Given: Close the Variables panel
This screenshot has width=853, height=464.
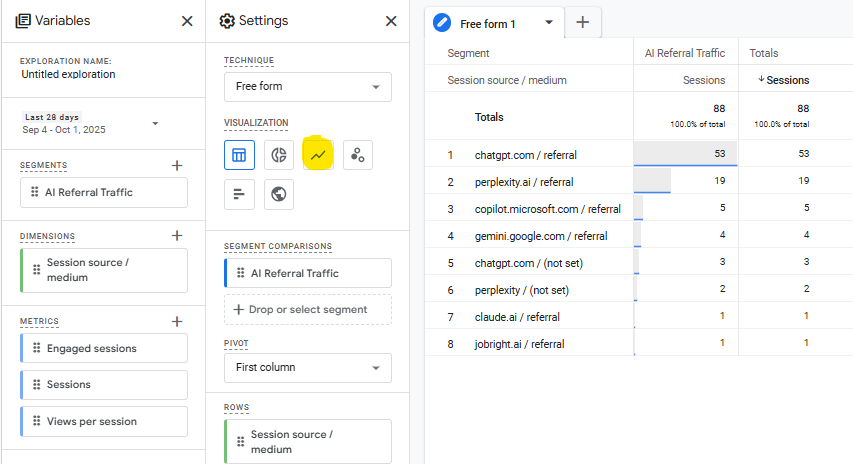Looking at the screenshot, I should coord(187,21).
